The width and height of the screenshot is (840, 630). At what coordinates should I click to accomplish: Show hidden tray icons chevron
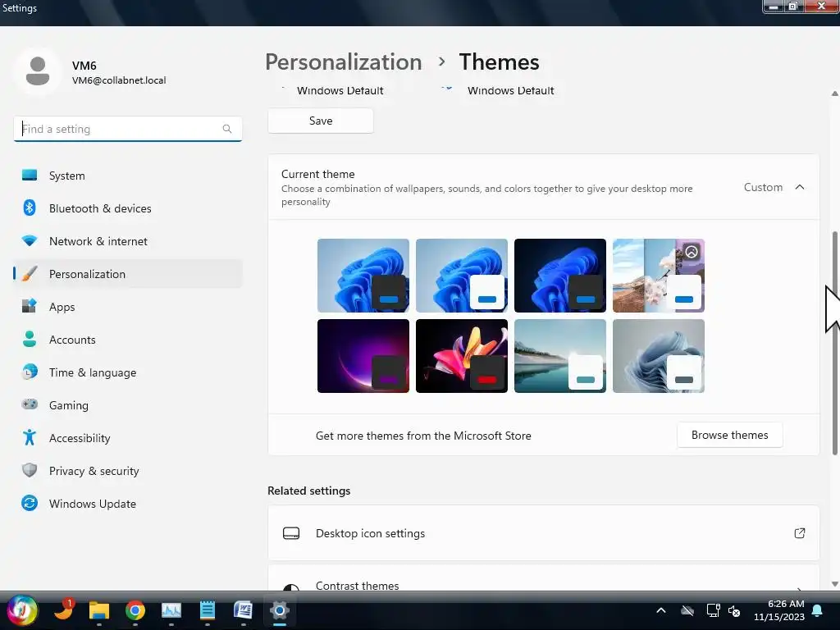point(661,610)
